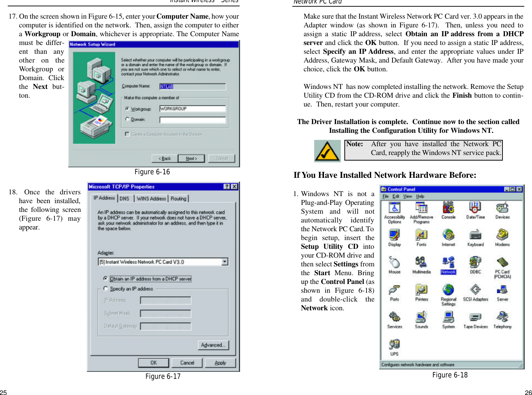Open the System icon
The width and height of the screenshot is (532, 395).
[448, 320]
